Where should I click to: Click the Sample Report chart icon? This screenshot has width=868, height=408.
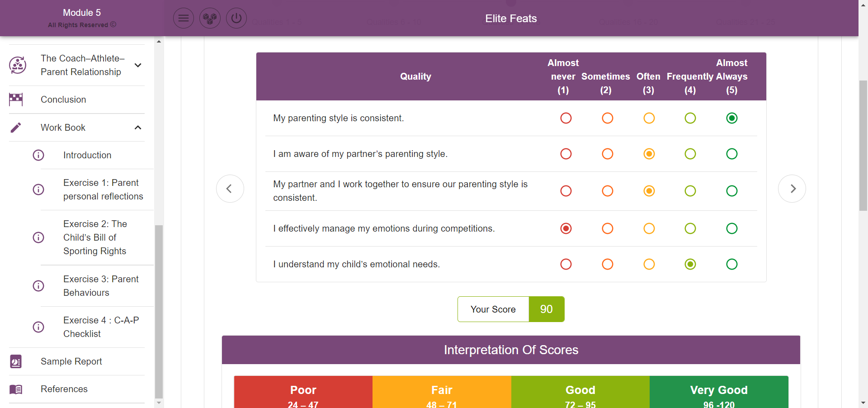[16, 361]
